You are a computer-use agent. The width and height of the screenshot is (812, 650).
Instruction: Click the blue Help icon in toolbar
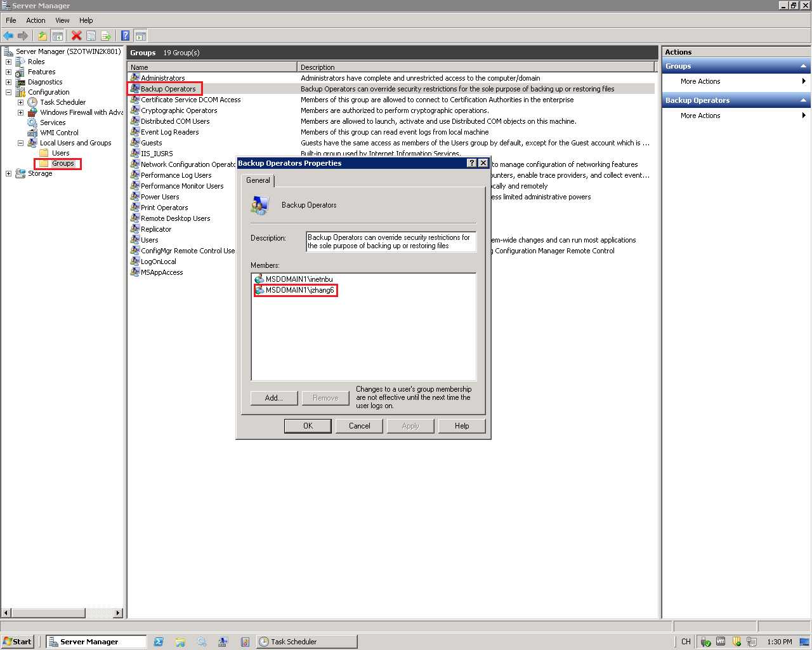(126, 36)
